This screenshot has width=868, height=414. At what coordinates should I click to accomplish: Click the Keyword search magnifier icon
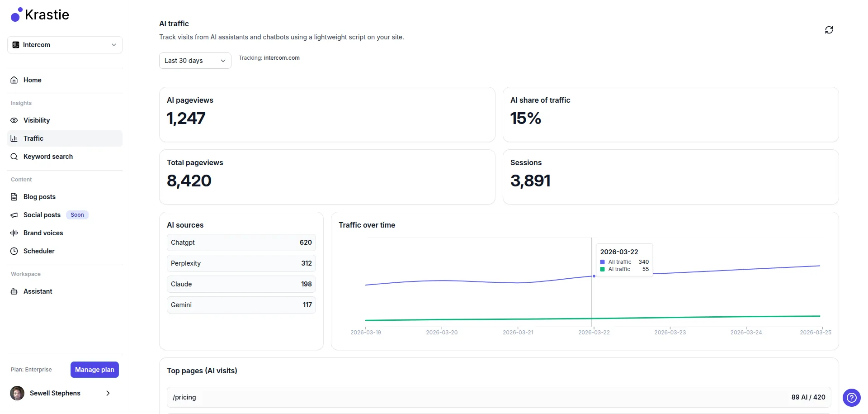pyautogui.click(x=14, y=157)
